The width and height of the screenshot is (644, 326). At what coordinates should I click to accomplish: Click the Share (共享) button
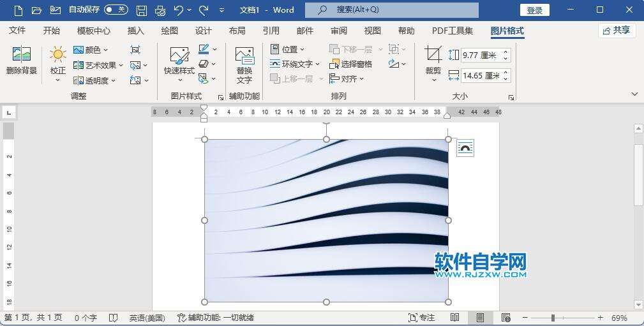[617, 31]
